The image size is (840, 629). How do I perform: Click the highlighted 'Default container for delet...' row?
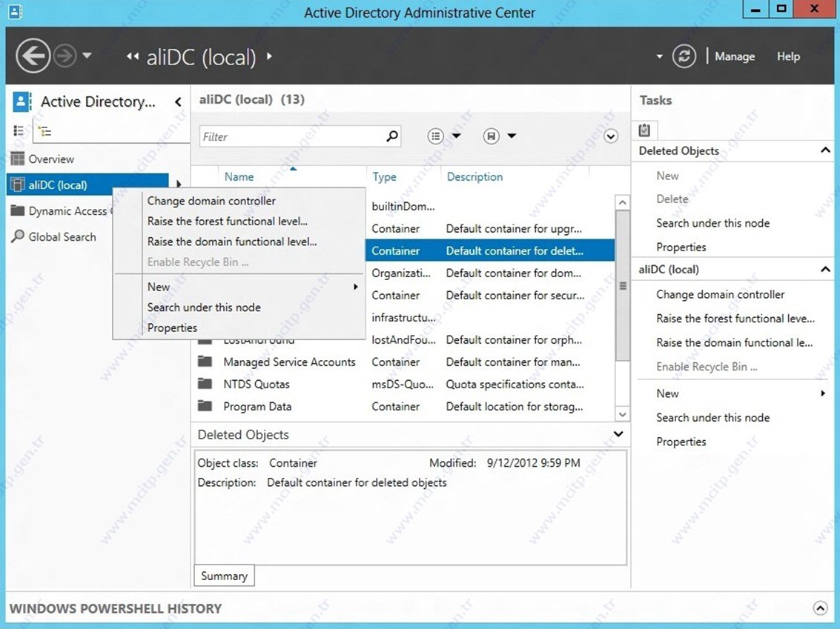489,250
